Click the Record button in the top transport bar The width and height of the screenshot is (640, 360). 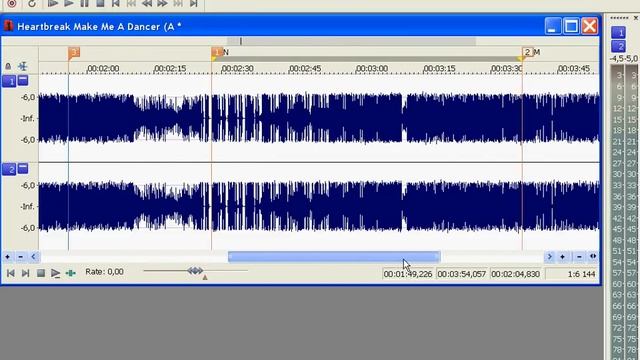point(12,4)
